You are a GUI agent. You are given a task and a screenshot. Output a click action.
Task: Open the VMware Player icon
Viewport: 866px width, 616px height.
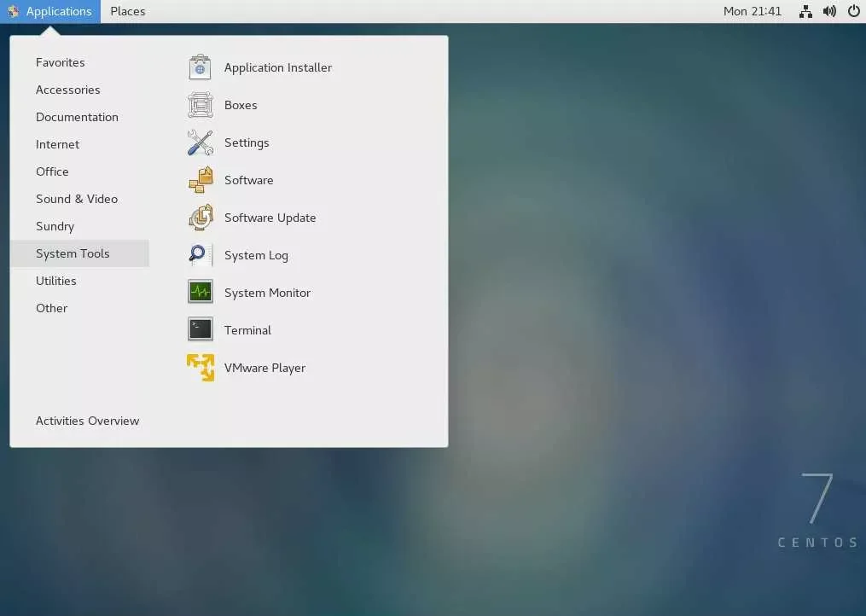click(200, 368)
